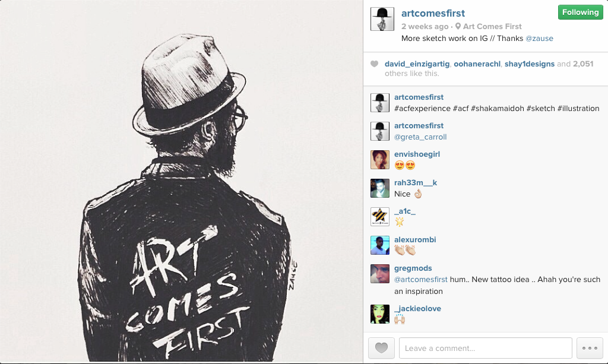Open _jackieolove's avatar thumbnail

click(x=379, y=314)
